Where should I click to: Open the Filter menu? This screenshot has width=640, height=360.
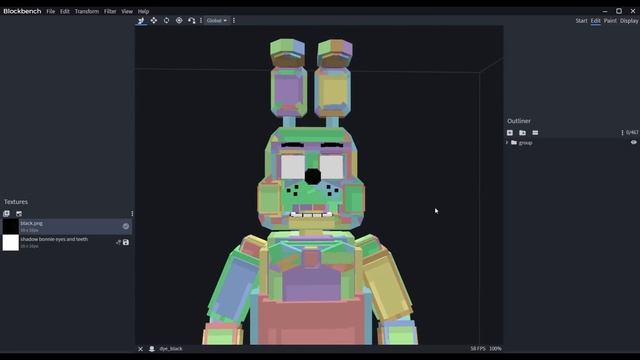(x=110, y=11)
